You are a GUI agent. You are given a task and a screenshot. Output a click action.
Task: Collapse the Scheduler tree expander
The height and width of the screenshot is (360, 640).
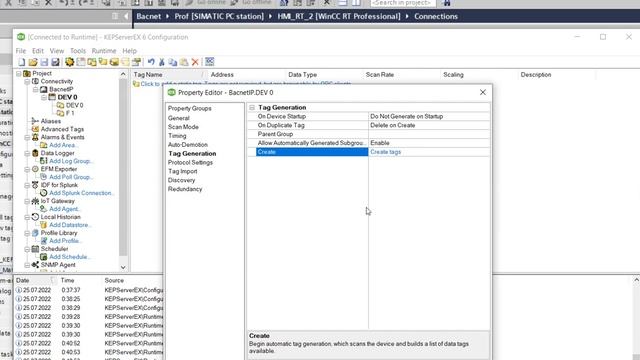coord(27,249)
